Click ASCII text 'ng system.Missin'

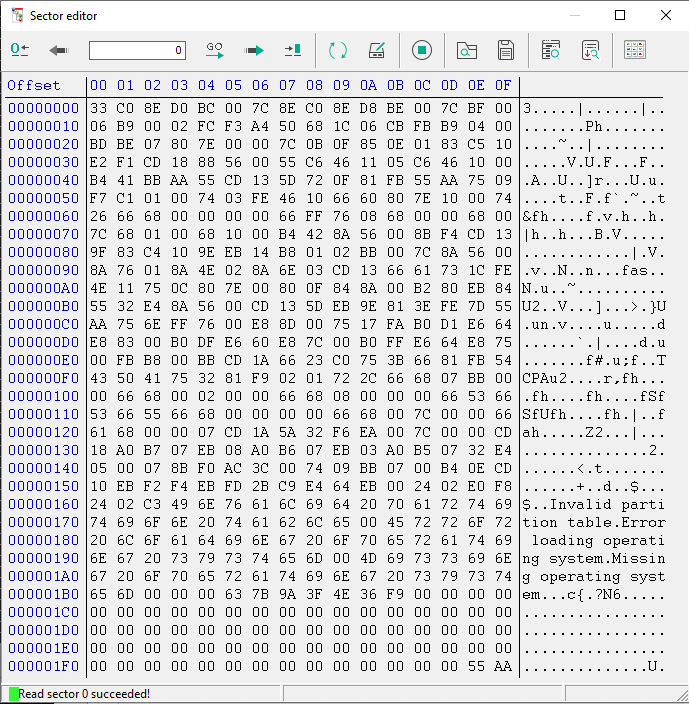click(594, 559)
